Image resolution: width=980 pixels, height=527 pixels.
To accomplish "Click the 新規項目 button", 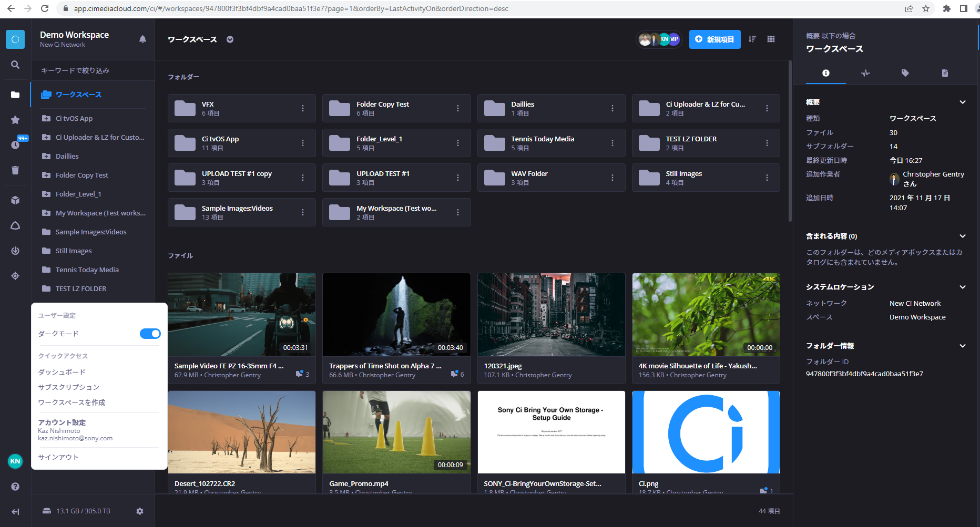I will pos(715,39).
